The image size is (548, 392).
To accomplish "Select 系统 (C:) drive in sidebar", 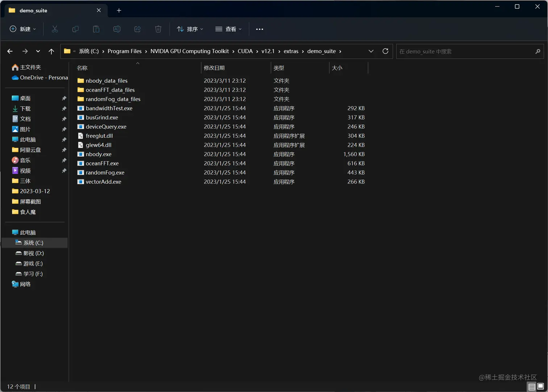I will click(35, 243).
